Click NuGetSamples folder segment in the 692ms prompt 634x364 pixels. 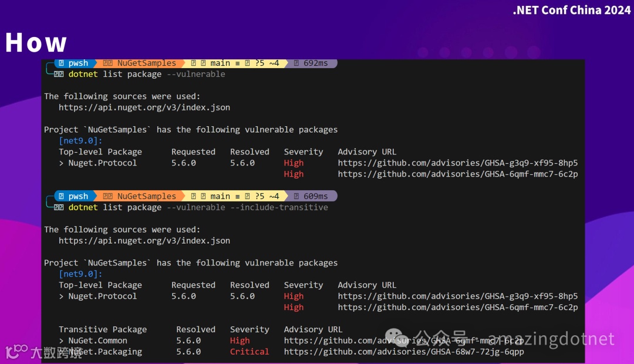click(x=140, y=63)
